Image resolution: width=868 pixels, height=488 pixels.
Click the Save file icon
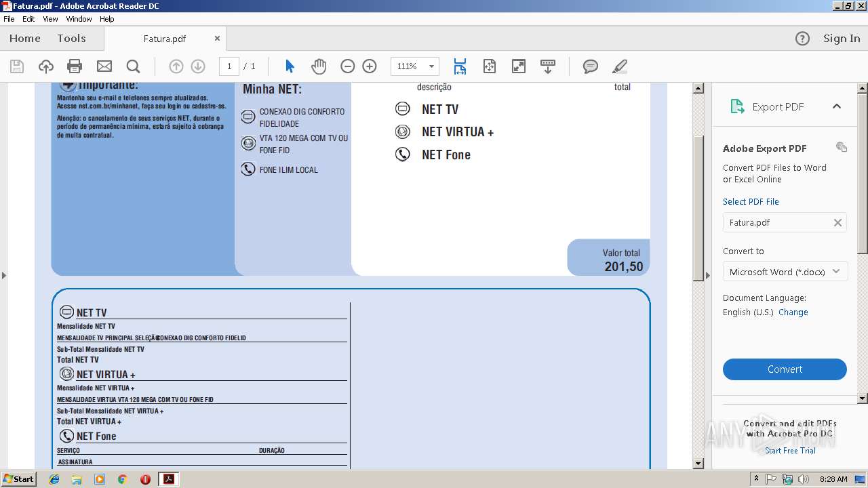click(17, 66)
